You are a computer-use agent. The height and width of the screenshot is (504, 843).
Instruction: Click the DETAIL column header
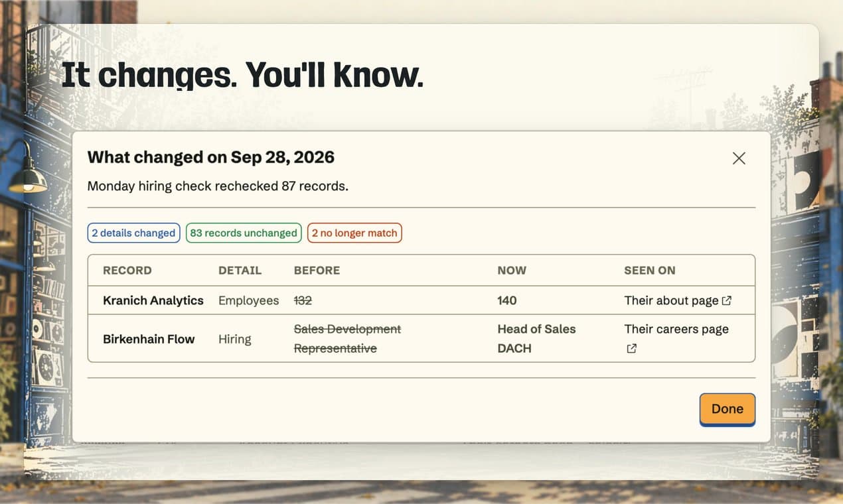[x=240, y=271]
